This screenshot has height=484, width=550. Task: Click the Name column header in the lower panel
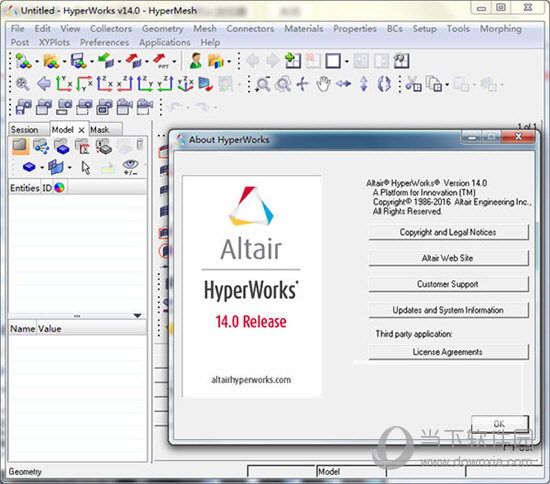click(22, 329)
